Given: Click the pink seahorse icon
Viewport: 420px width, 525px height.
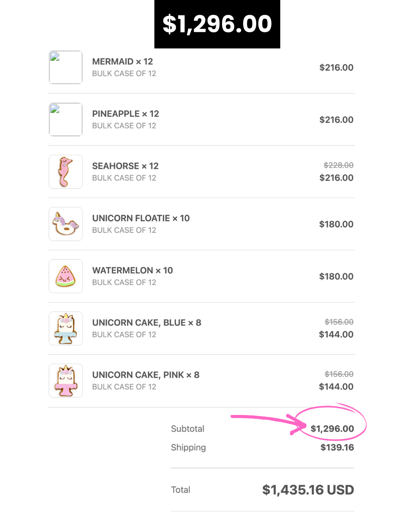Looking at the screenshot, I should tap(66, 172).
